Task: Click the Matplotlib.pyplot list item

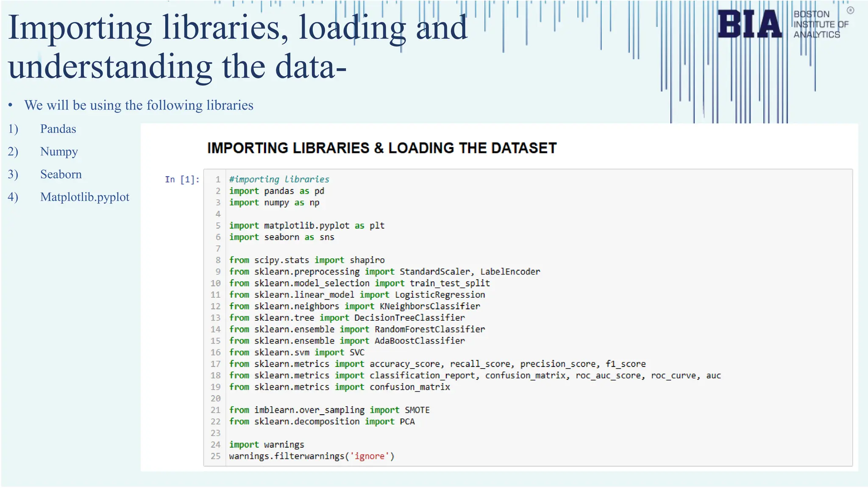Action: [x=85, y=197]
